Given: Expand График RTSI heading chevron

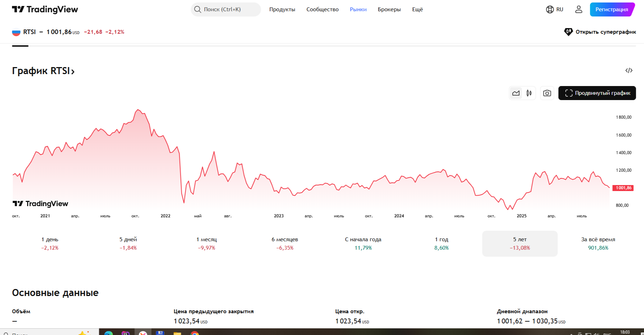Looking at the screenshot, I should tap(73, 72).
